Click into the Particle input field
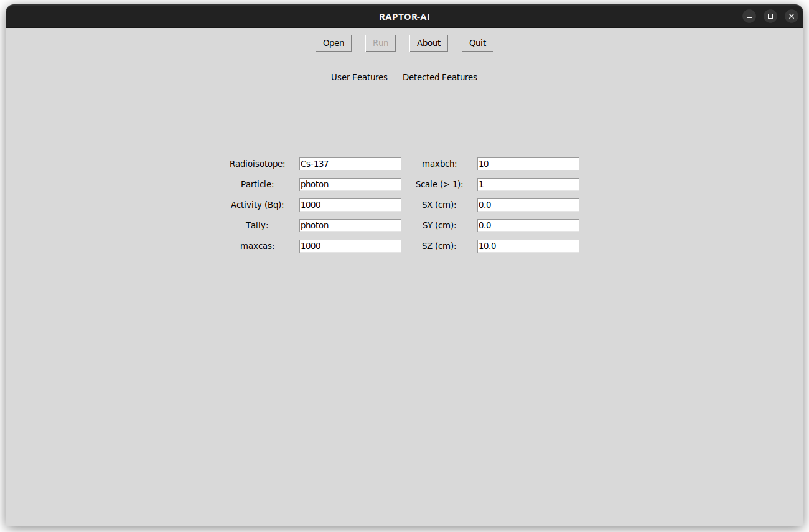Viewport: 809px width, 532px height. pos(350,184)
